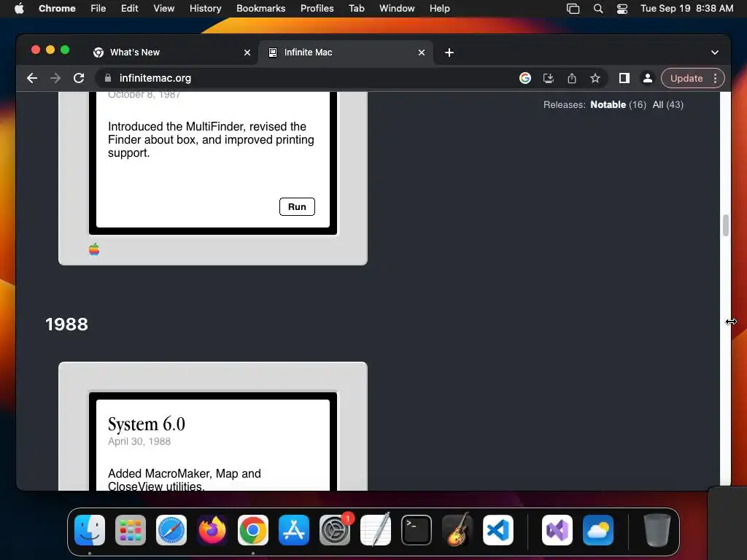747x560 pixels.
Task: Go back to the previous page
Action: pos(32,78)
